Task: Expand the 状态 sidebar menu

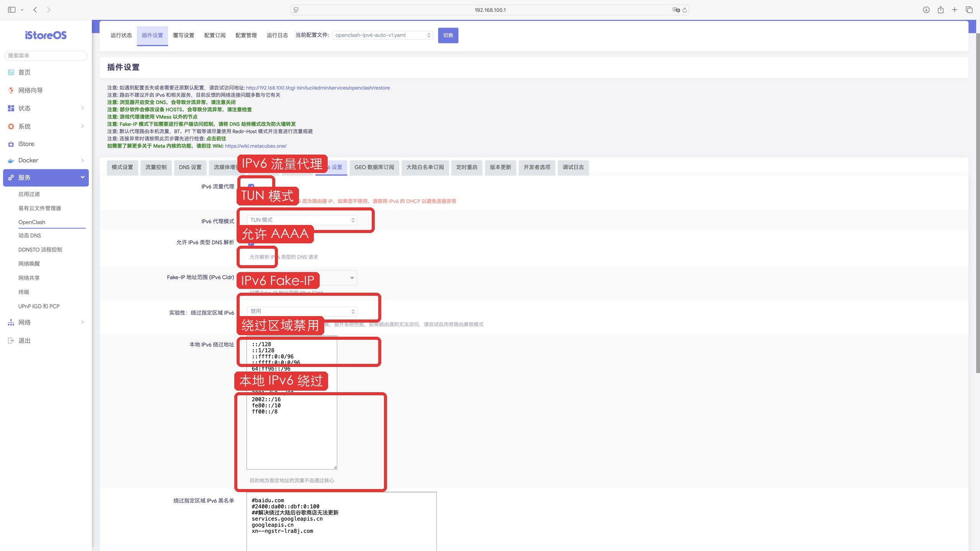Action: [x=46, y=108]
